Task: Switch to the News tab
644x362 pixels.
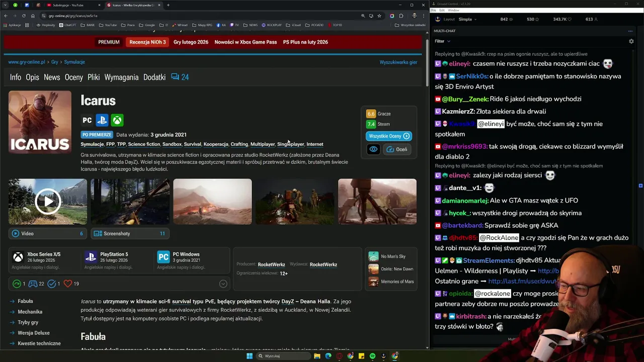Action: tap(52, 77)
